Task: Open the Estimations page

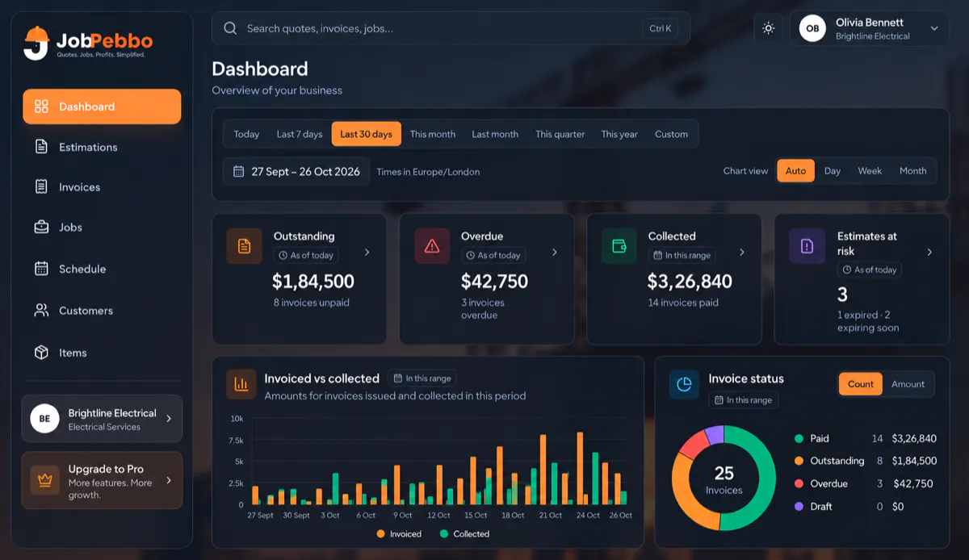Action: point(102,147)
